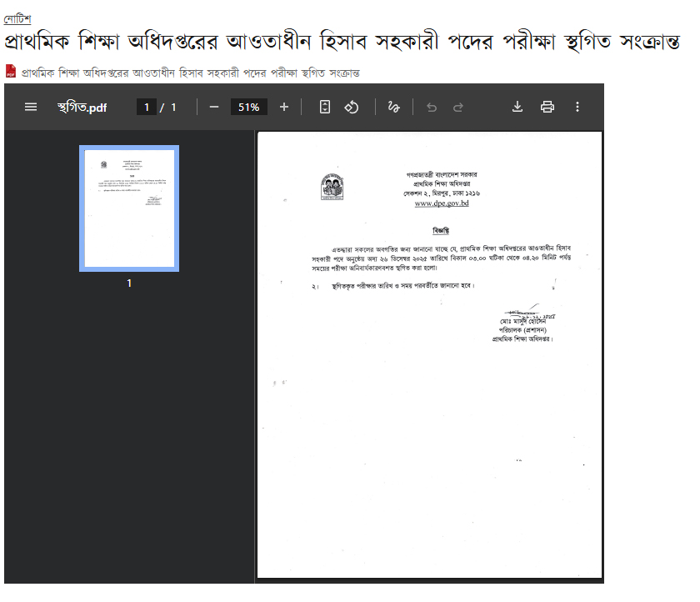Click the page number input field

pos(147,107)
